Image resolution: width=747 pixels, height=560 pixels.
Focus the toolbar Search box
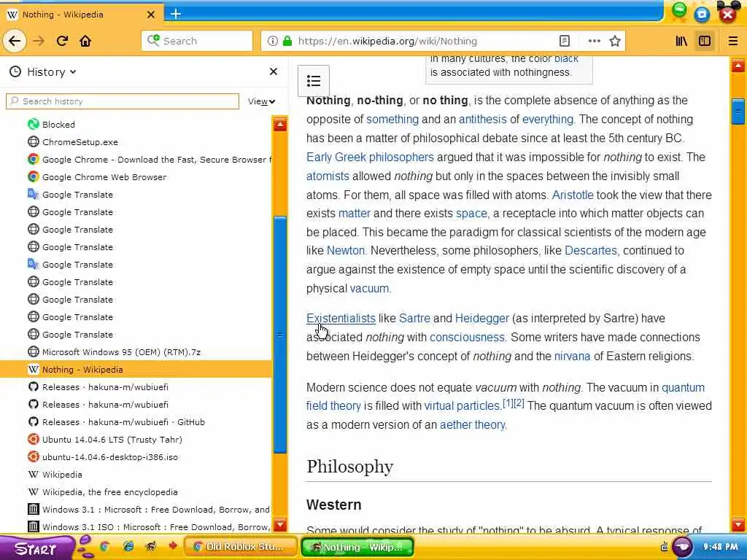pos(197,41)
